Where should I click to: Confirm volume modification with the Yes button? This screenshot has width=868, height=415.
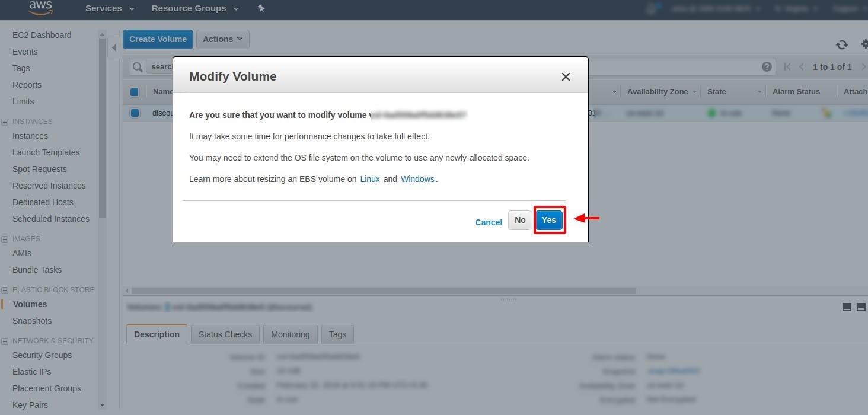click(x=548, y=219)
